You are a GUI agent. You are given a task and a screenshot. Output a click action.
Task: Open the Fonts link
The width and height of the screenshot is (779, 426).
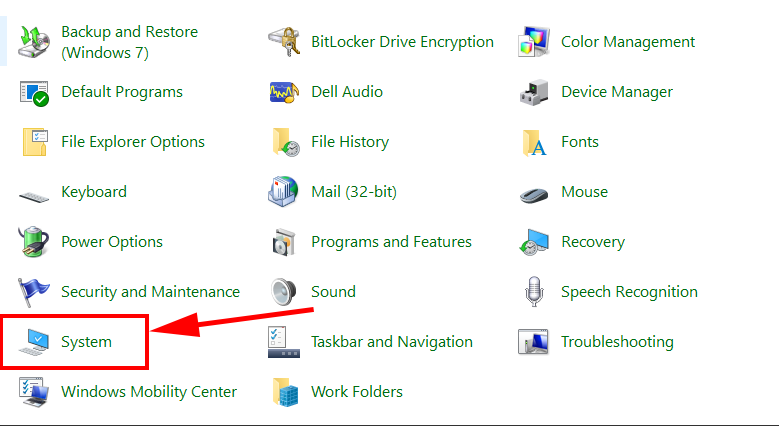point(580,142)
